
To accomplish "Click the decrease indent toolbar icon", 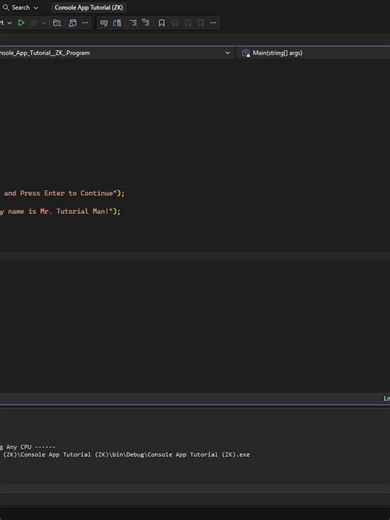I will 133,23.
